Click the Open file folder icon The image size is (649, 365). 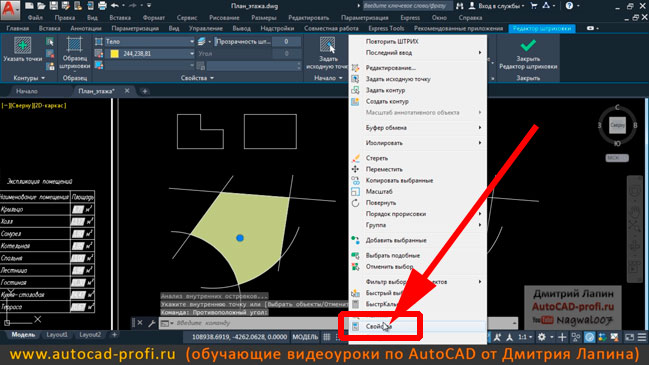coord(41,6)
